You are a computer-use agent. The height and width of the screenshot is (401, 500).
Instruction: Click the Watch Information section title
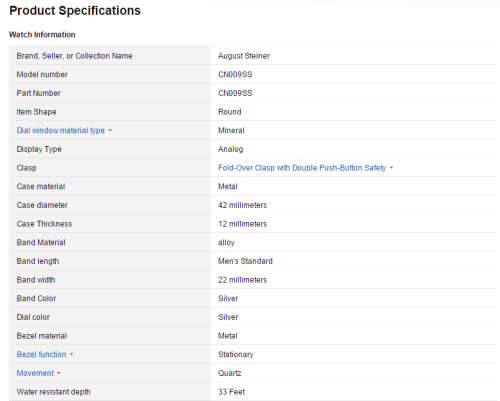click(42, 35)
